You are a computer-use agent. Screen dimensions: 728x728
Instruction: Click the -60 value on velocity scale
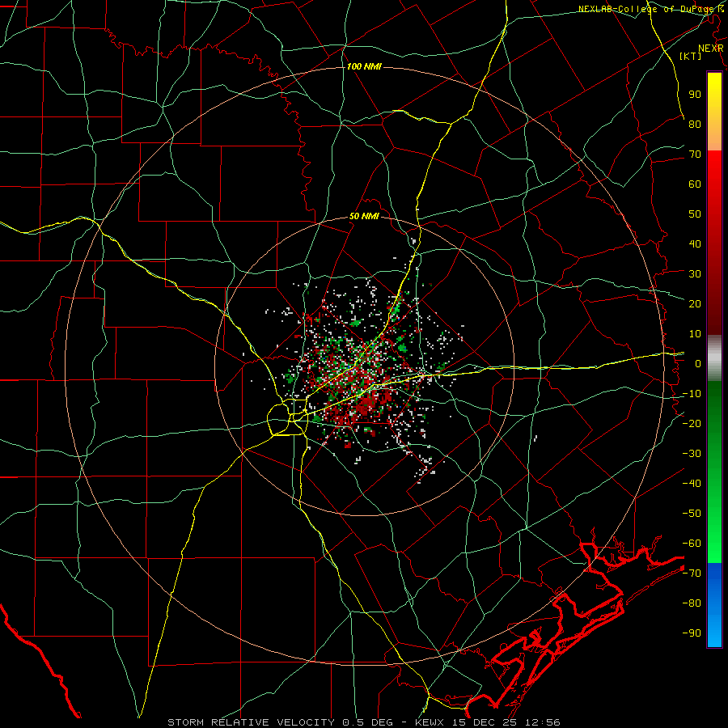click(692, 544)
